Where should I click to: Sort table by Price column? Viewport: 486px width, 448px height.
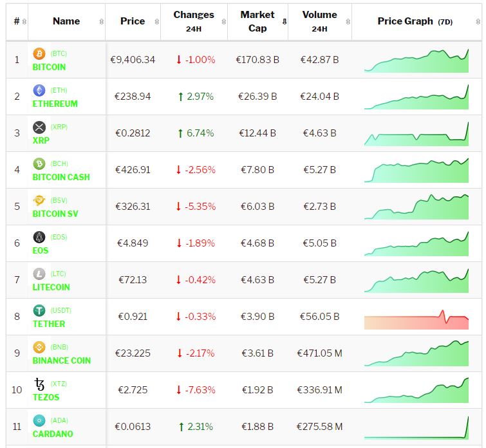click(x=133, y=21)
